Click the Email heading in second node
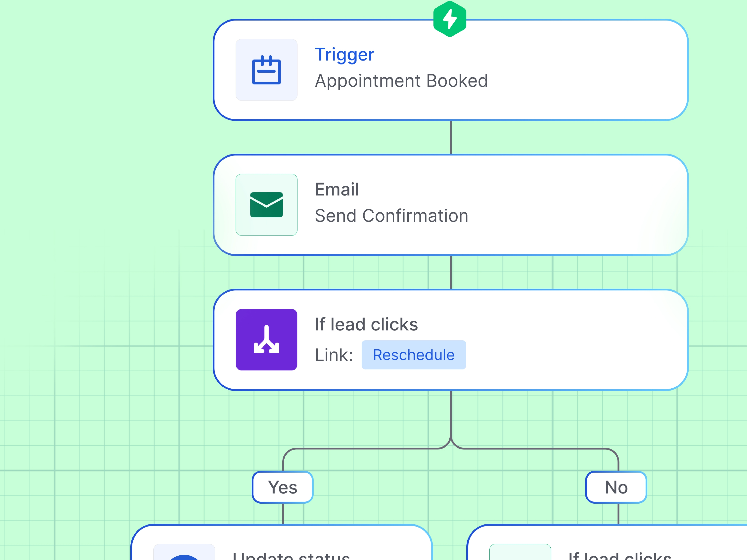Viewport: 747px width, 560px height. click(337, 189)
